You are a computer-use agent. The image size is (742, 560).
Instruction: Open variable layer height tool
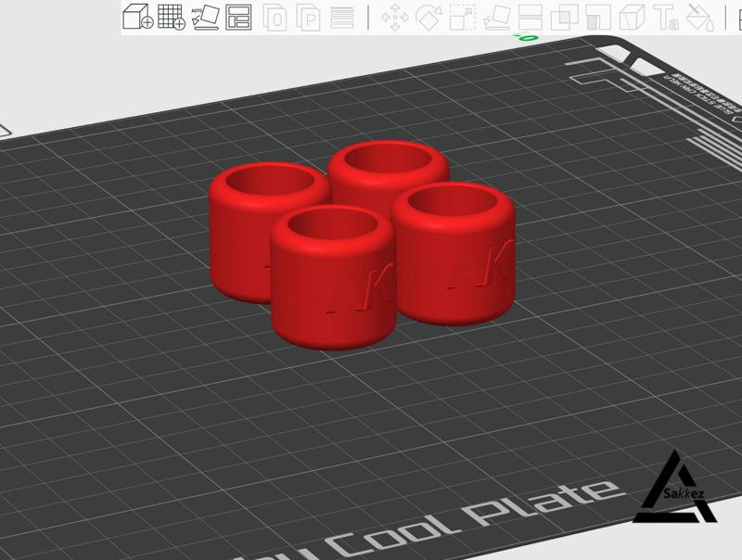click(341, 18)
